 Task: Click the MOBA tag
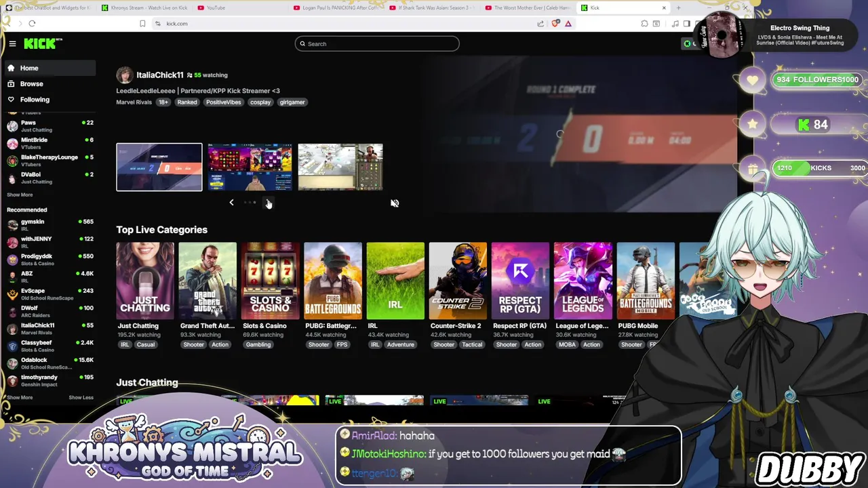[567, 345]
